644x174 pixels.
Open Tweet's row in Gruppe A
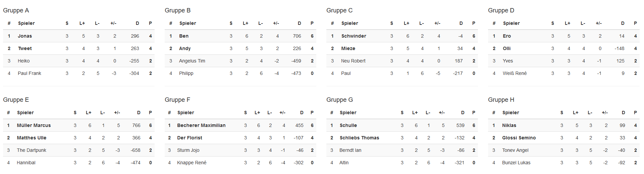click(79, 48)
